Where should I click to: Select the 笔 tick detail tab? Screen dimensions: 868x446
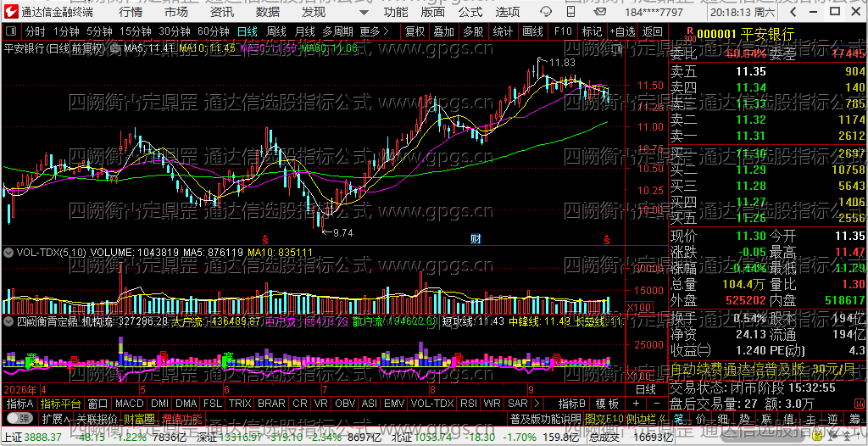pos(680,417)
